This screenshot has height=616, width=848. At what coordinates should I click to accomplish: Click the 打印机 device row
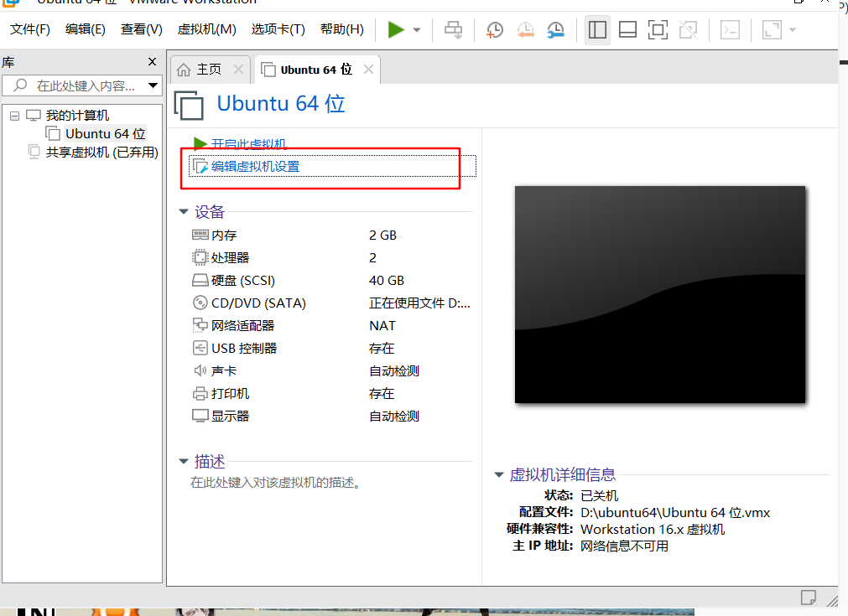(x=332, y=393)
